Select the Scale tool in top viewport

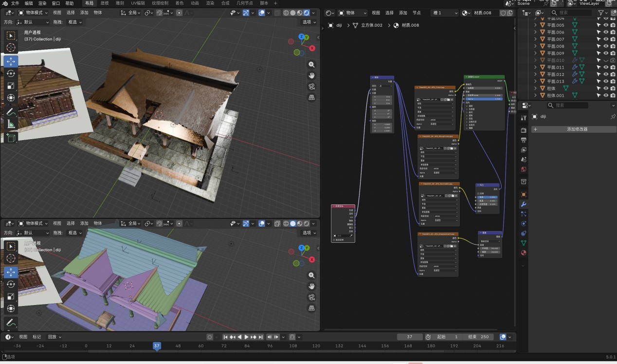pyautogui.click(x=11, y=86)
